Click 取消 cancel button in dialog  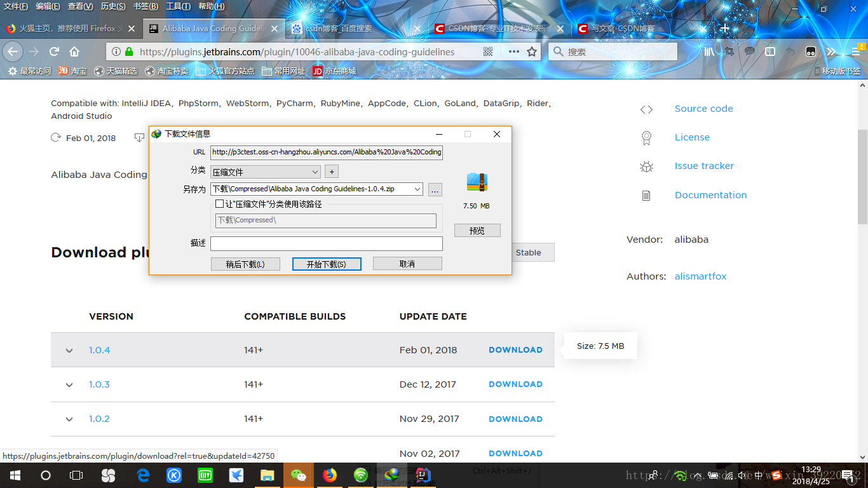click(407, 264)
